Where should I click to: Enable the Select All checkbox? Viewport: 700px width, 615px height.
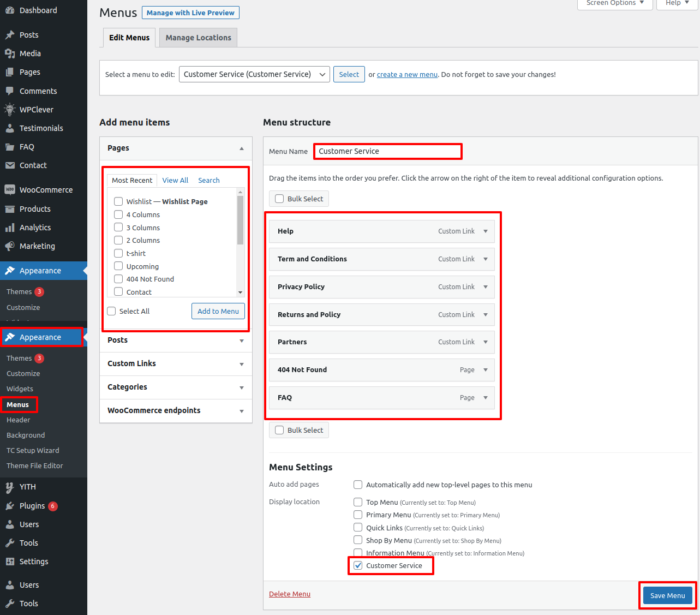point(111,311)
